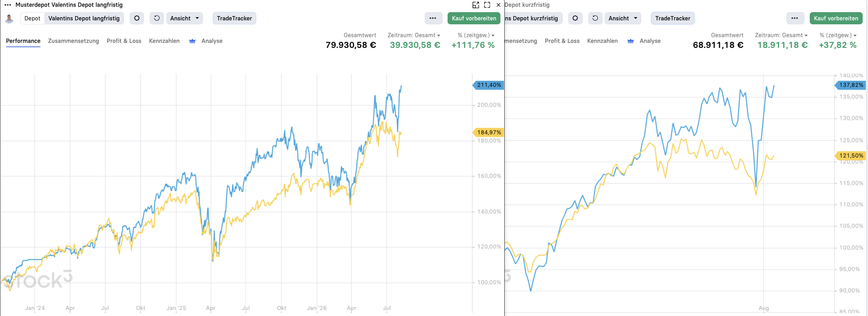Open the Kennzahlen tab in right panel
This screenshot has width=868, height=316.
click(603, 41)
